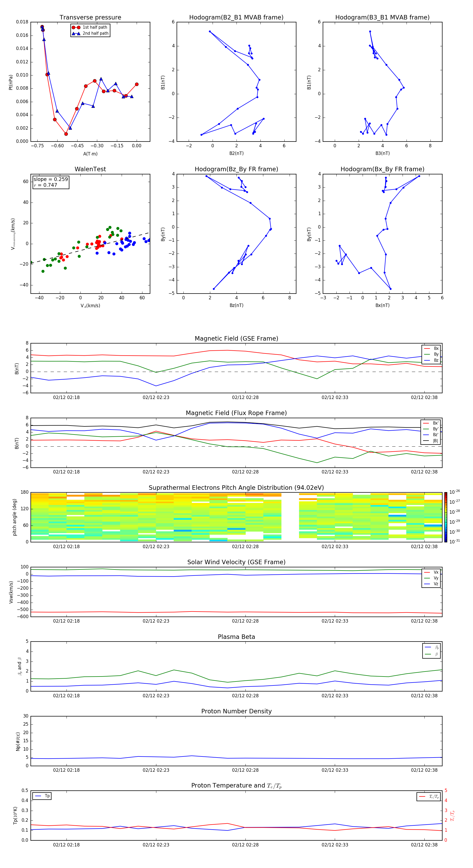
Task: Select the "2nd half path" legend entry
Action: (x=90, y=33)
